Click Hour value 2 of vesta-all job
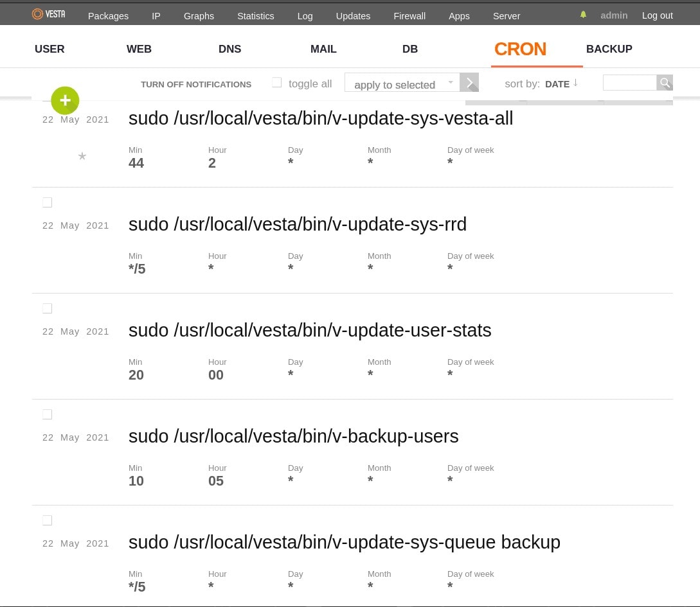This screenshot has height=607, width=700. tap(212, 163)
